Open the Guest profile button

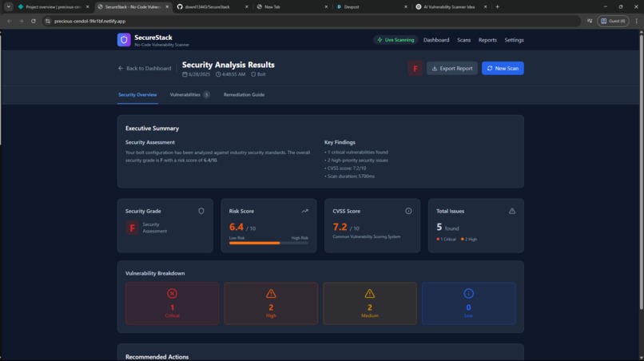point(613,21)
